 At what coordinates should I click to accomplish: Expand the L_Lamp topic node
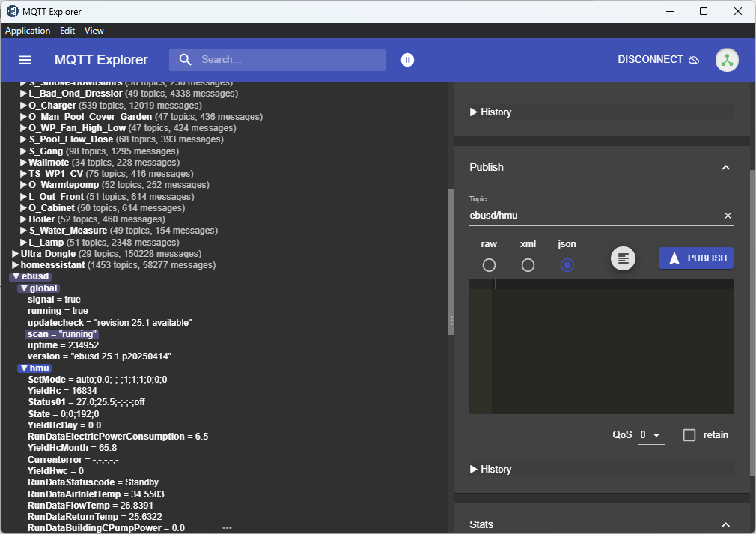coord(23,243)
